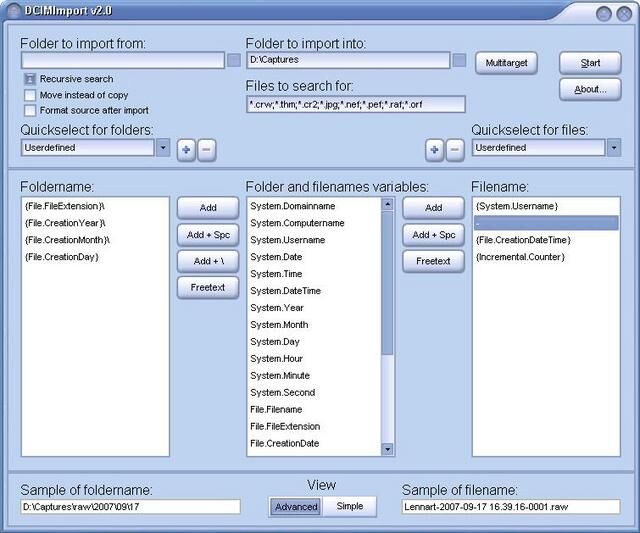Switch to the Simple view
The width and height of the screenshot is (640, 533).
tap(350, 506)
